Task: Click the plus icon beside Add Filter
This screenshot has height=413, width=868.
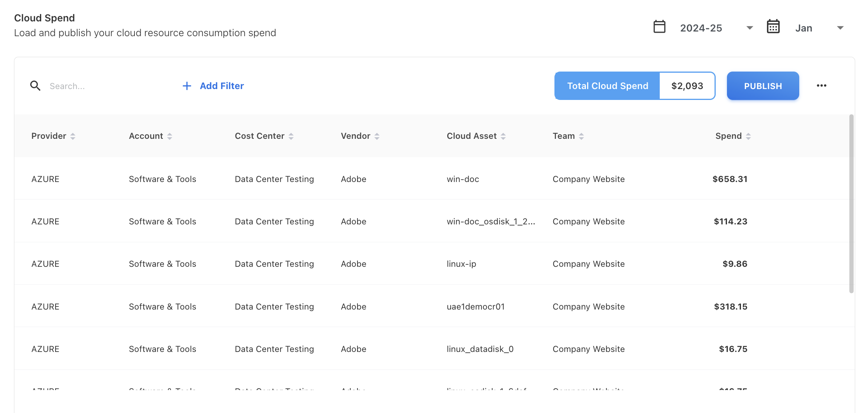Action: (187, 86)
